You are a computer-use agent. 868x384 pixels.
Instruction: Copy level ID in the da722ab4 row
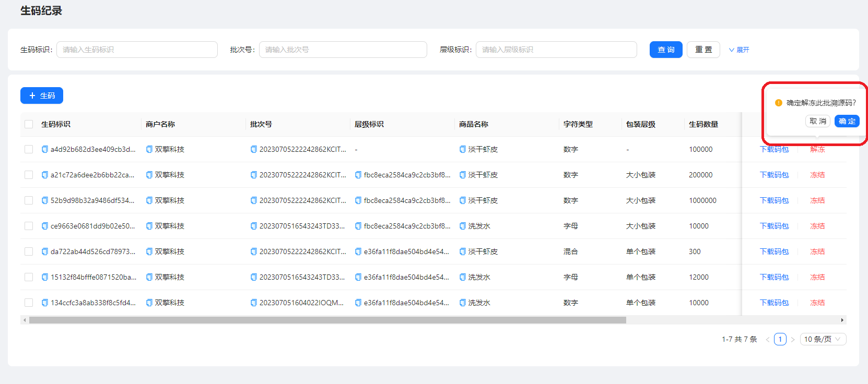[358, 251]
